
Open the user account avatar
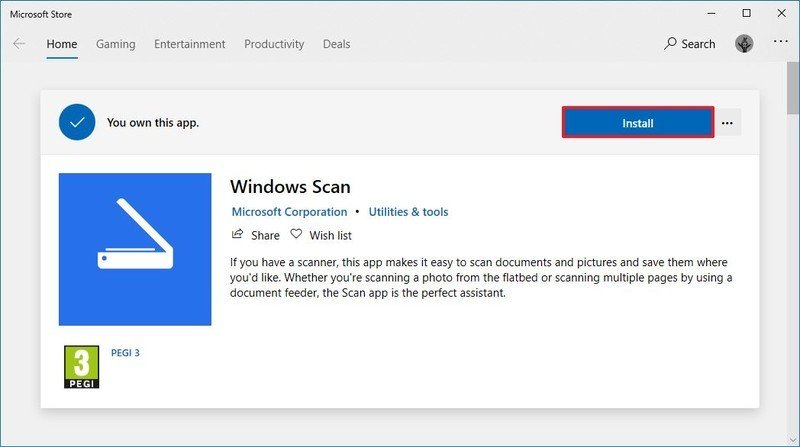coord(744,44)
